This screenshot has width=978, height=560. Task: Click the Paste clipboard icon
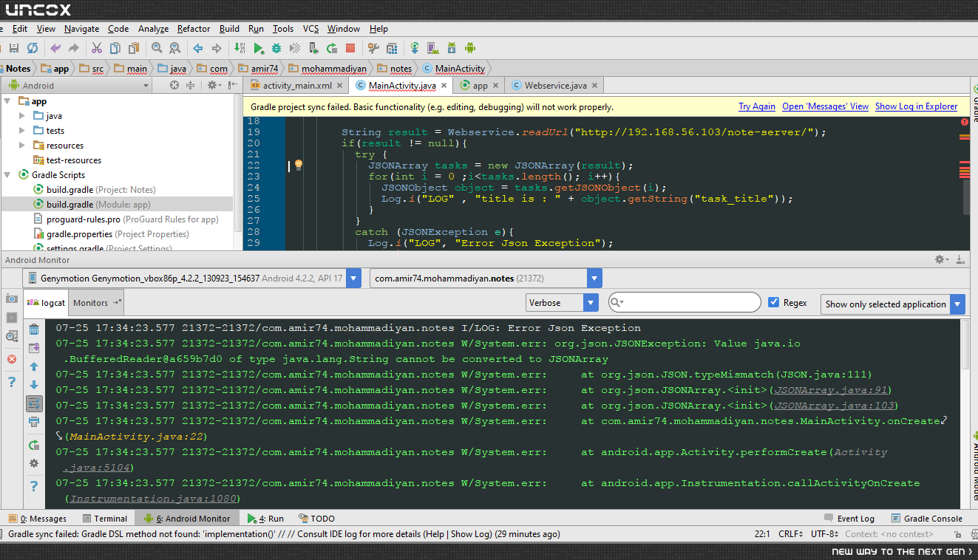click(134, 48)
